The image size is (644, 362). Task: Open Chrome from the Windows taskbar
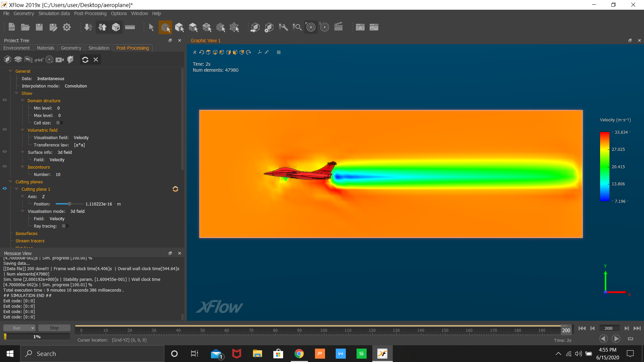[x=299, y=354]
